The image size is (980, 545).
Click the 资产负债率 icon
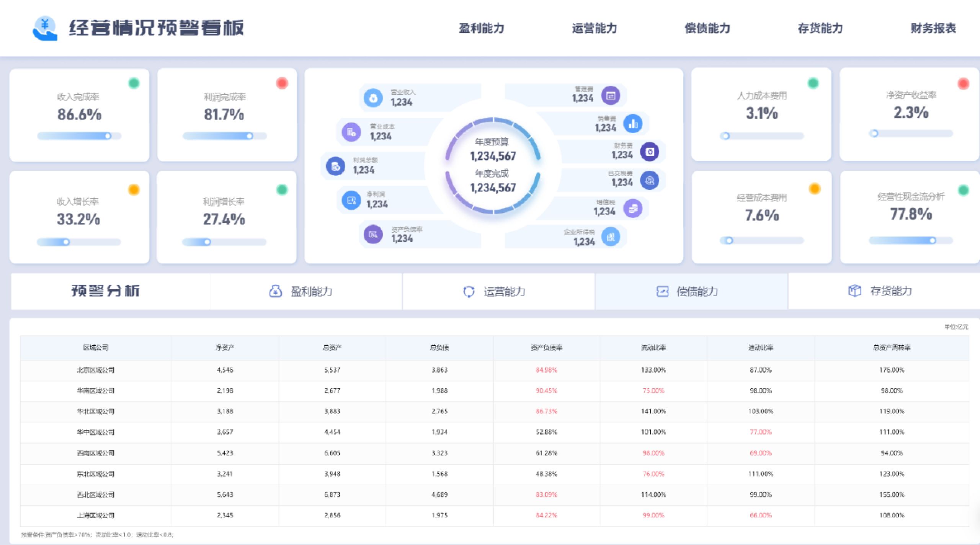coord(373,234)
